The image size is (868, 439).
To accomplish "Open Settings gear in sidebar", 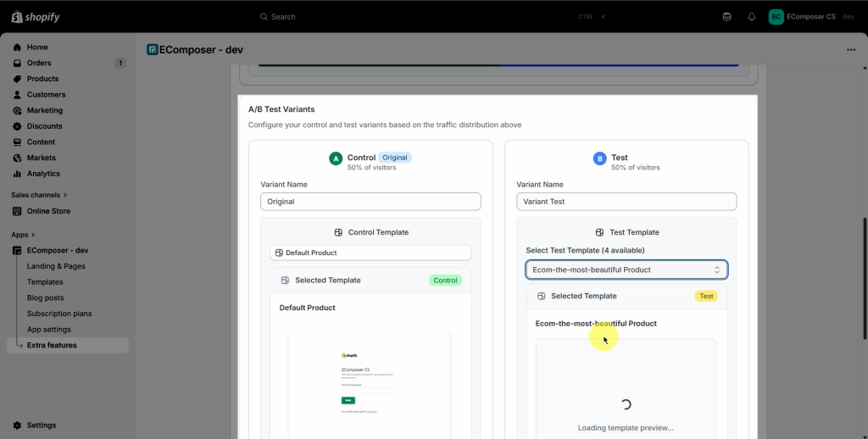I will tap(18, 425).
